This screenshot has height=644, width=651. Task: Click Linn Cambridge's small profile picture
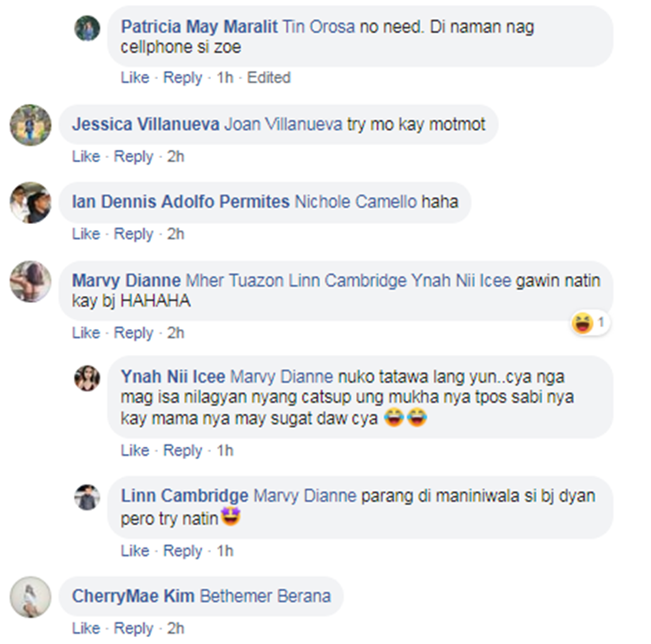tap(87, 497)
